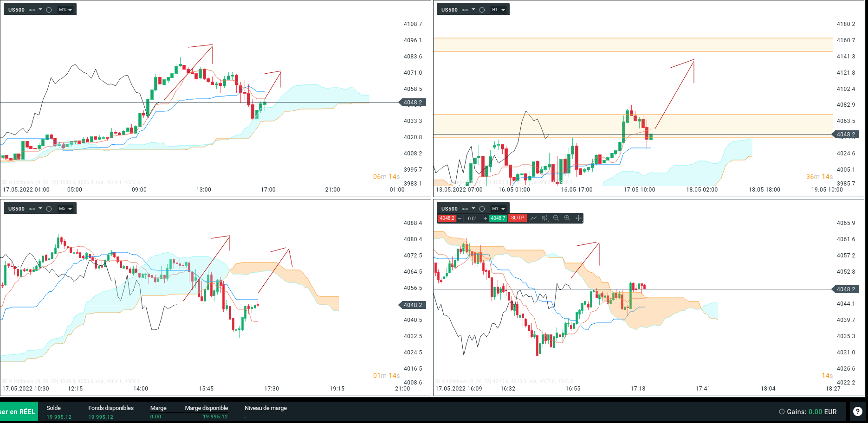The image size is (868, 423).
Task: Show instrument info in M5 chart
Action: pos(49,209)
